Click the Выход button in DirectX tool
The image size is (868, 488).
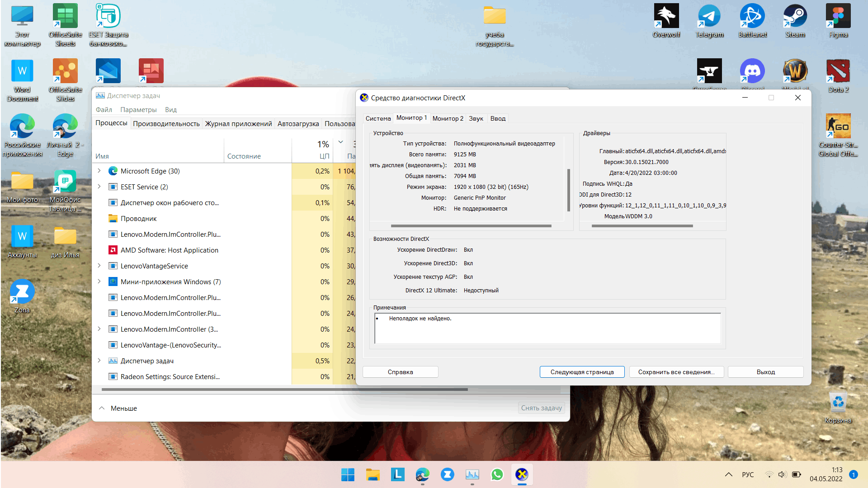click(x=766, y=372)
